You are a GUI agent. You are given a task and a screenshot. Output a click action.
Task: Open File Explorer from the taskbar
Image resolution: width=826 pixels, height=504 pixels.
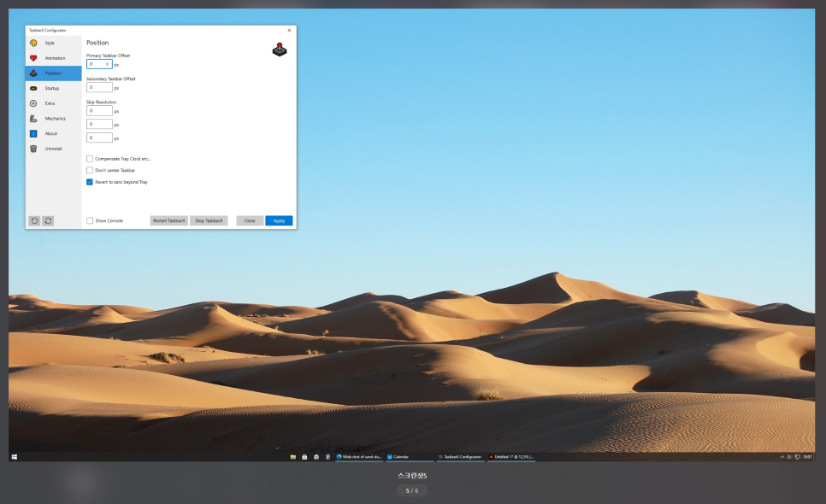click(293, 457)
